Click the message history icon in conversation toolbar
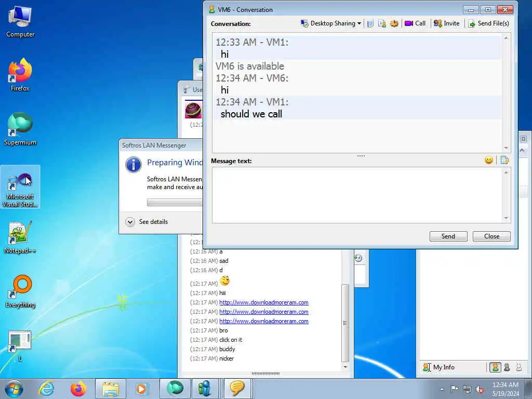 point(370,23)
